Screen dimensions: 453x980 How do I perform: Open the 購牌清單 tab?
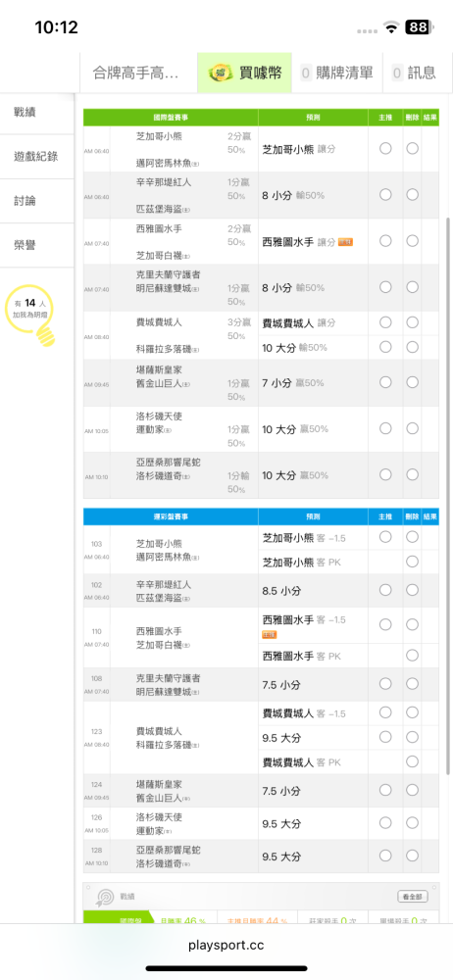(x=336, y=73)
